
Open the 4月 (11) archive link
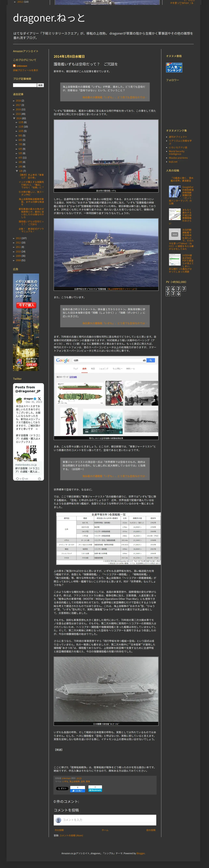20,158
